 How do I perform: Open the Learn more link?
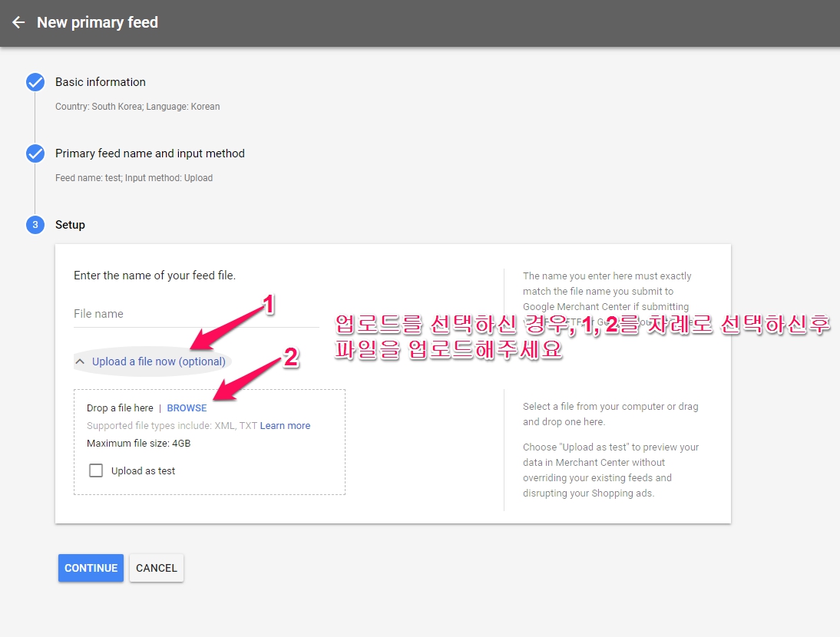click(x=285, y=426)
